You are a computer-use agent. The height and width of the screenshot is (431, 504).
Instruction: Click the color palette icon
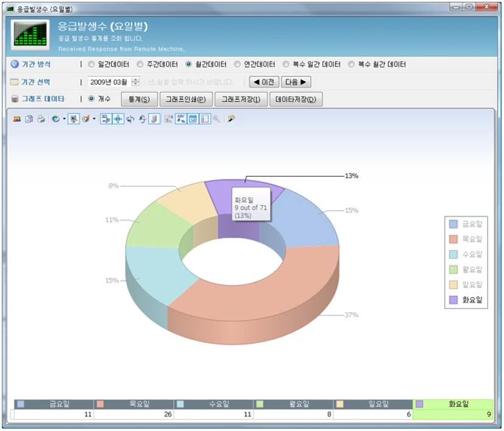coord(86,119)
